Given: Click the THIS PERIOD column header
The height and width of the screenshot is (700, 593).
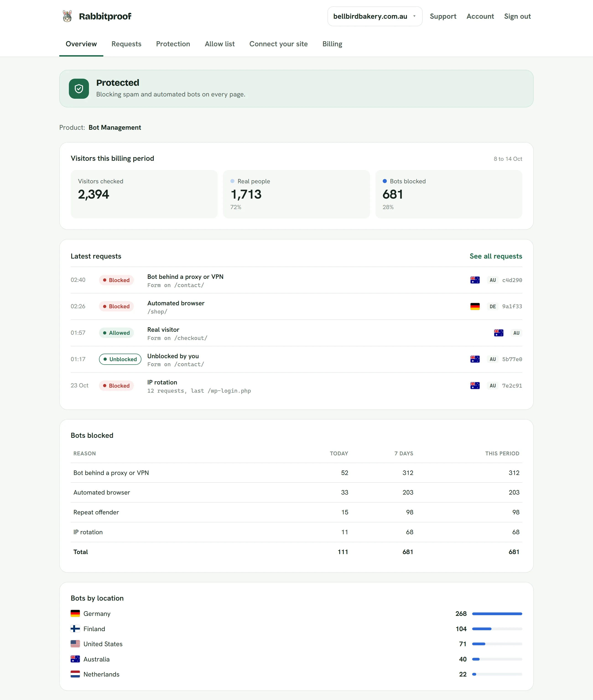Looking at the screenshot, I should (502, 453).
